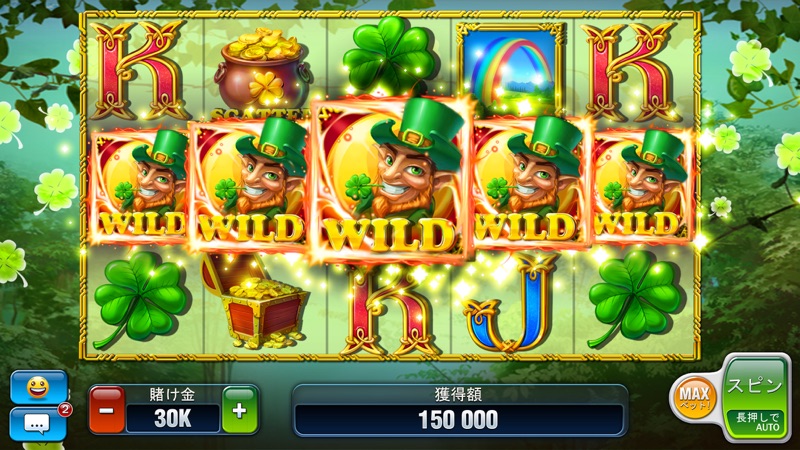Decrease bet with red minus button
The image size is (800, 450).
(x=107, y=410)
